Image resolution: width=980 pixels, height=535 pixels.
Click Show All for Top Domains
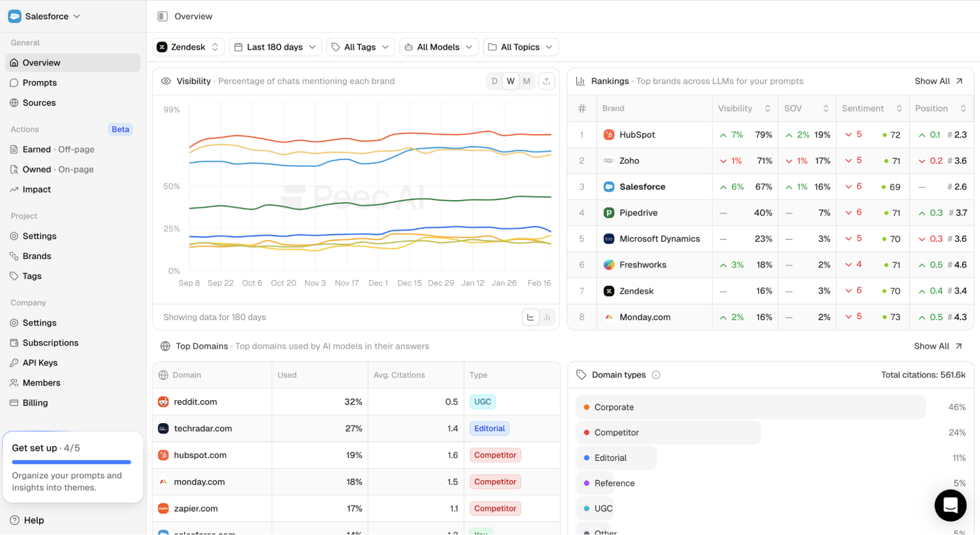(x=938, y=346)
